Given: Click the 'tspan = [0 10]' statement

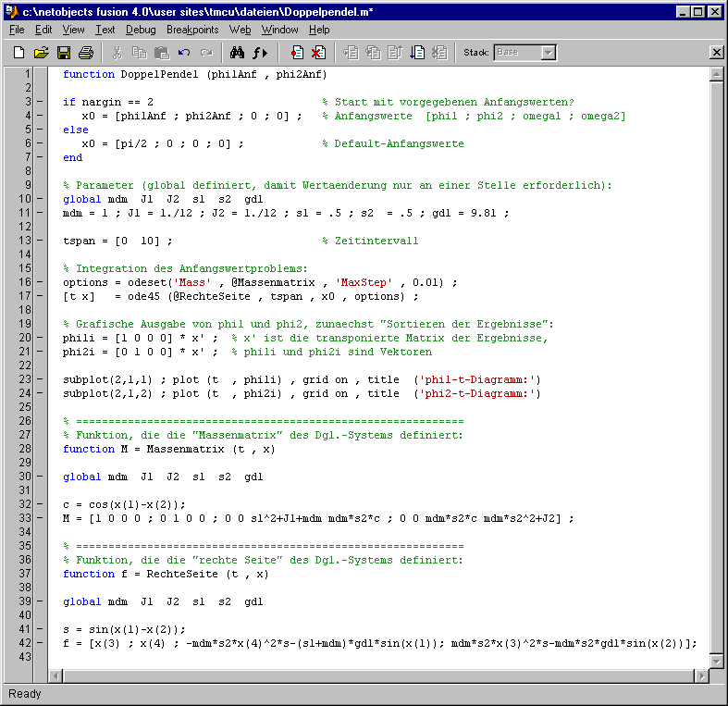Looking at the screenshot, I should pos(117,242).
